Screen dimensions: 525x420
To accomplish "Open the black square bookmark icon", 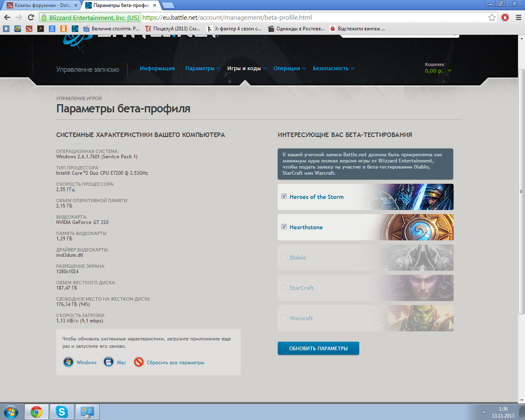I will tap(40, 29).
